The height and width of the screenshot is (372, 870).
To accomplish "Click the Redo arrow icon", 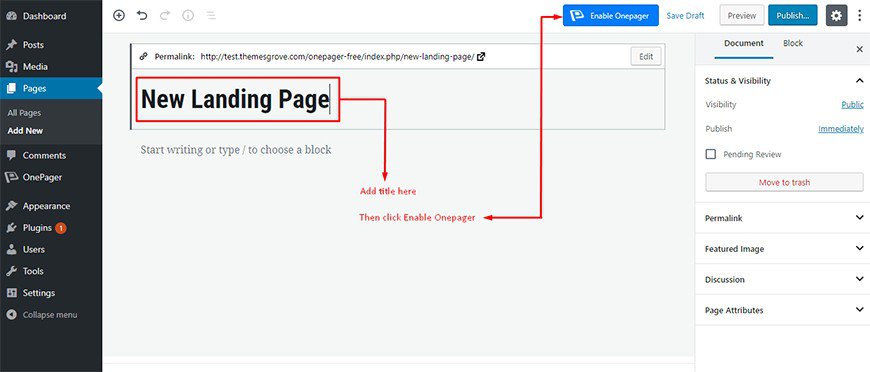I will coord(165,16).
